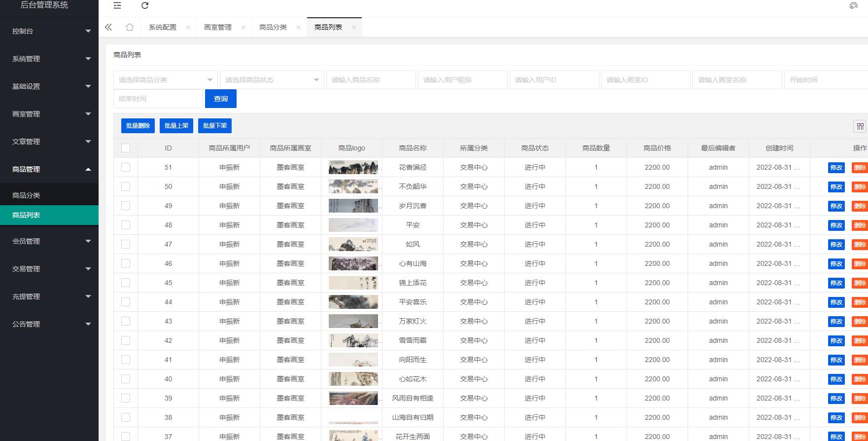Click the home tab icon

130,27
